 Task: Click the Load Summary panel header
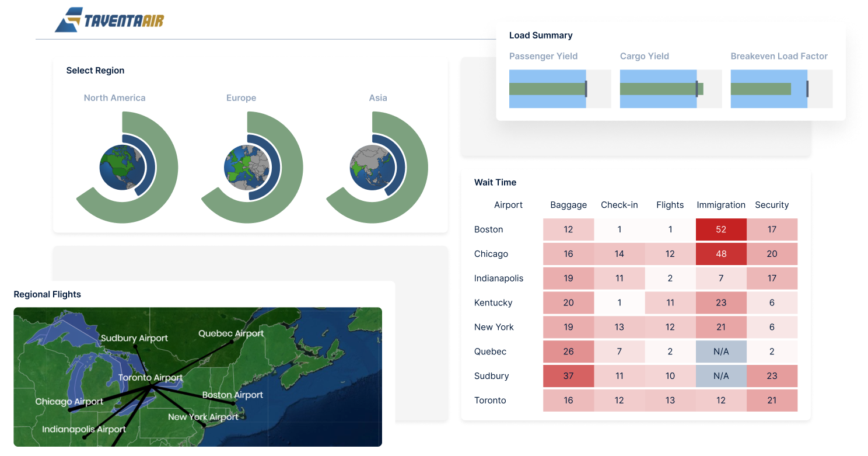(x=540, y=35)
